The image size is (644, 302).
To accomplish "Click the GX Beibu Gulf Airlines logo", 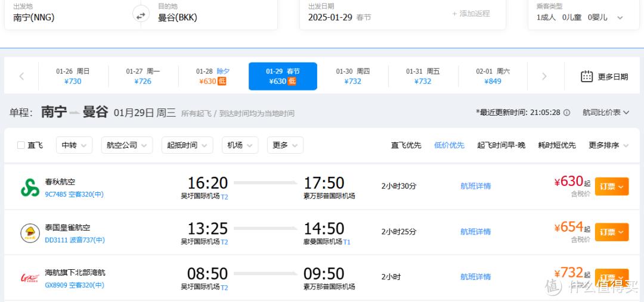I will click(x=30, y=278).
